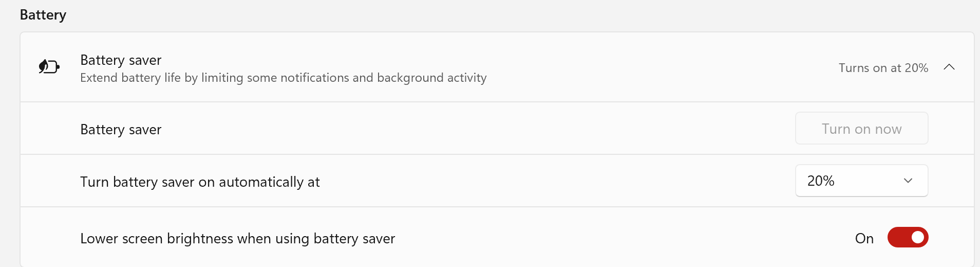Click the On label beside the toggle
This screenshot has width=980, height=267.
tap(864, 239)
